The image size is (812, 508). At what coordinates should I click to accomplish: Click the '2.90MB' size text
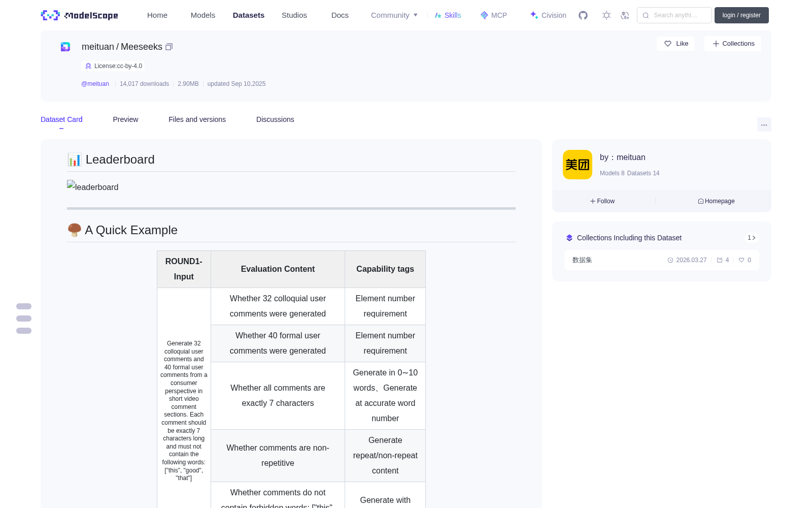point(188,84)
